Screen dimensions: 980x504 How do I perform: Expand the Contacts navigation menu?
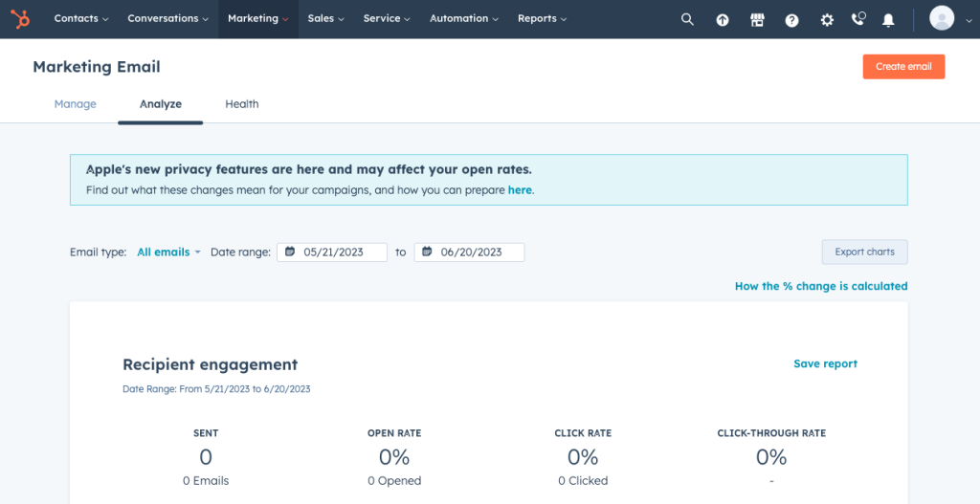81,19
